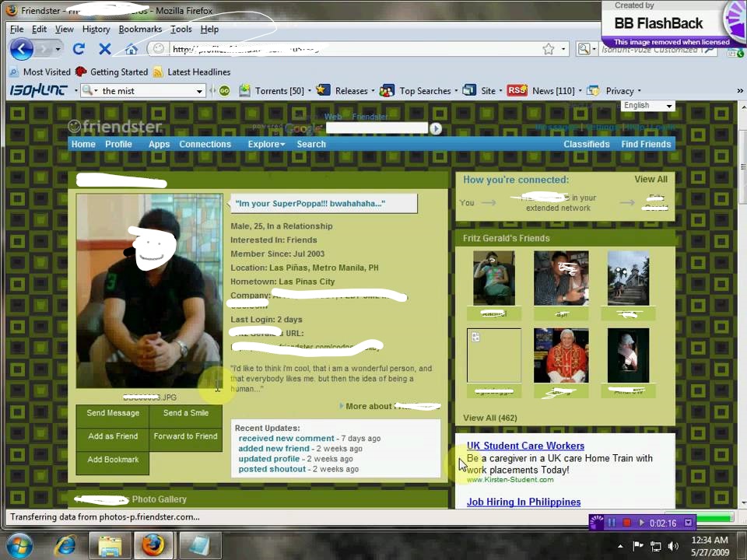Viewport: 747px width, 560px height.
Task: Click Find Friends in navigation bar
Action: (646, 144)
